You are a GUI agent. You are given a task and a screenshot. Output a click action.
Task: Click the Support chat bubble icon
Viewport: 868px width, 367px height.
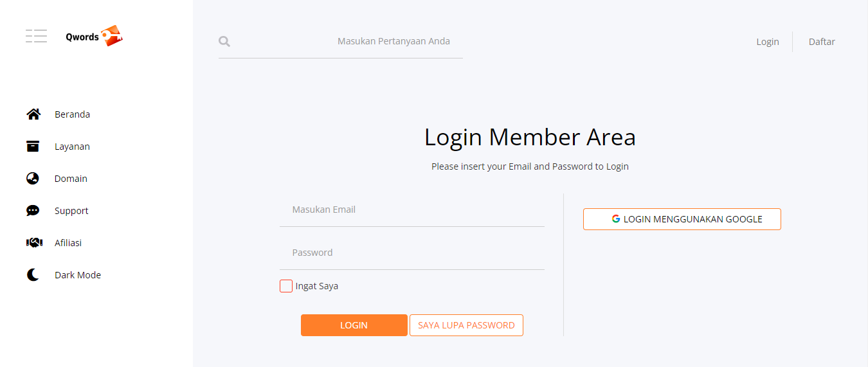(x=33, y=211)
